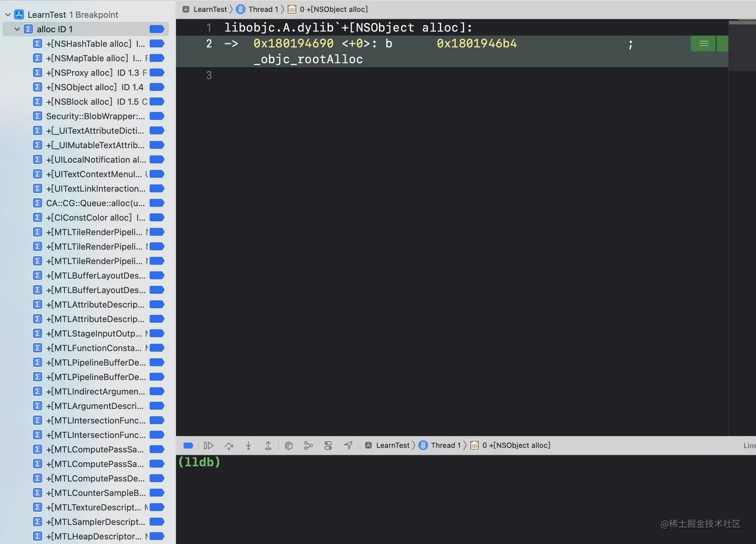Click the LearnTest 1 Breakpoint header label

(x=73, y=14)
